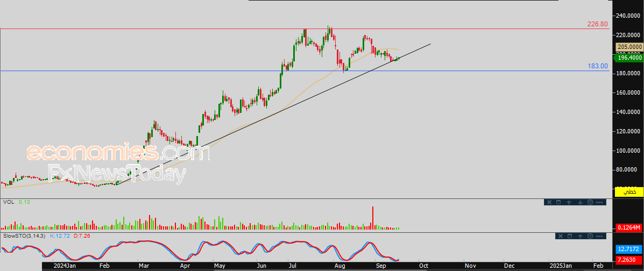Move the SlowSTO panel up
Screen dimensions: 644x271
(x=580, y=236)
